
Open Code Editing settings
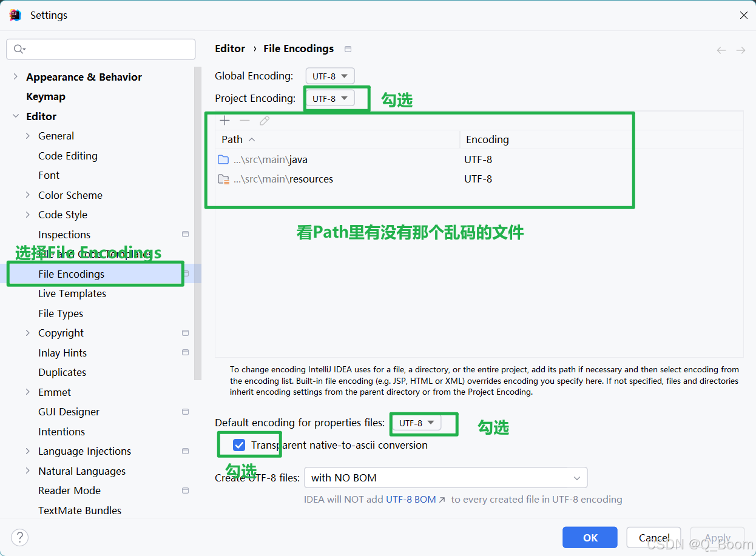click(x=68, y=156)
